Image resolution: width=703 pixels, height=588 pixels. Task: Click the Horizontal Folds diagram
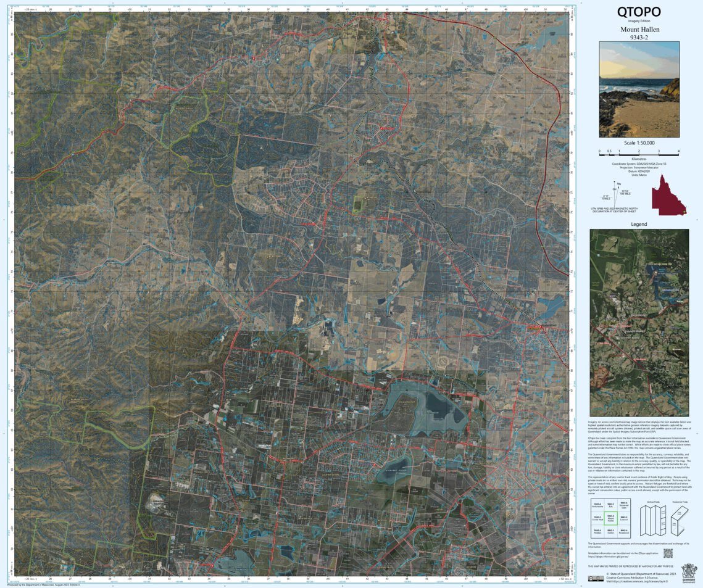point(678,520)
